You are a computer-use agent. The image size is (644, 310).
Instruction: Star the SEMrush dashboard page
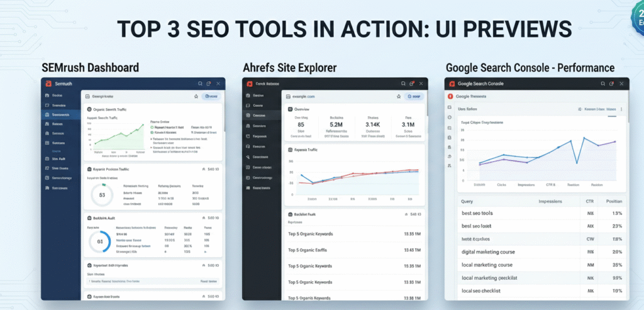point(196,96)
